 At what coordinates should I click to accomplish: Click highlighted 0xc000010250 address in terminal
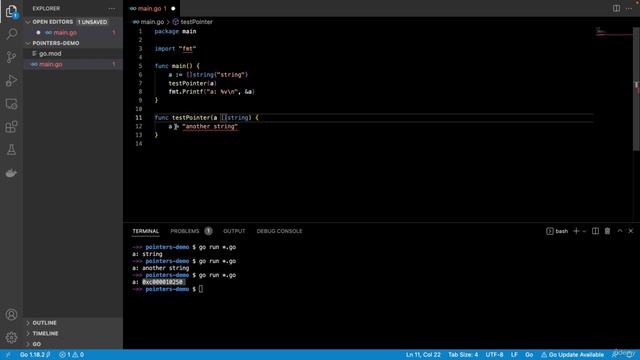163,282
